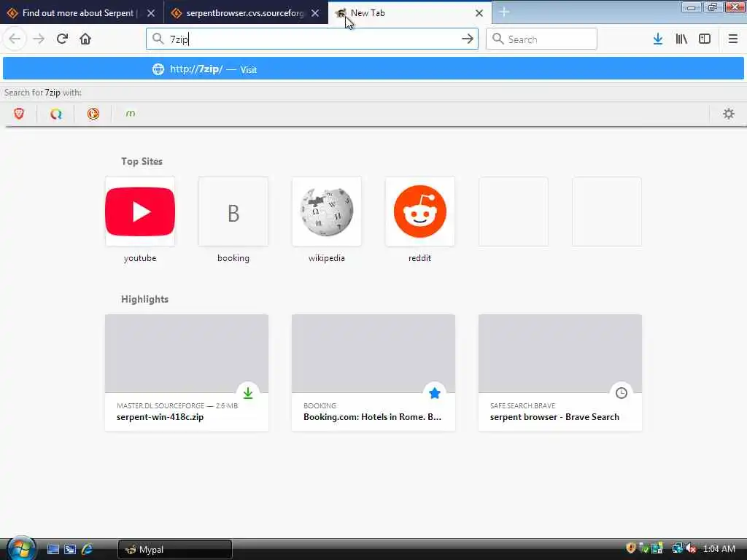Click Show Desktop in quick launch
747x560 pixels.
pos(53,549)
